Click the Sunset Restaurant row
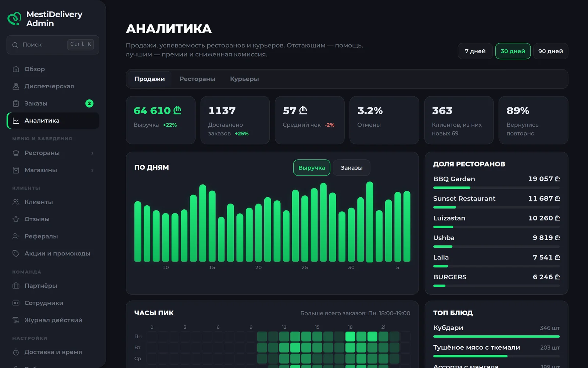This screenshot has width=588, height=368. [496, 202]
